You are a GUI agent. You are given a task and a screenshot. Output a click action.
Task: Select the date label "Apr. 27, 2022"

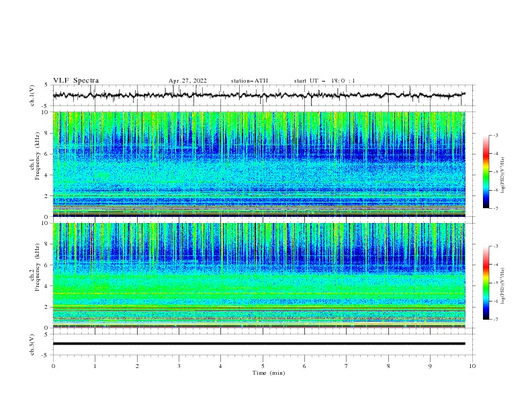click(187, 81)
